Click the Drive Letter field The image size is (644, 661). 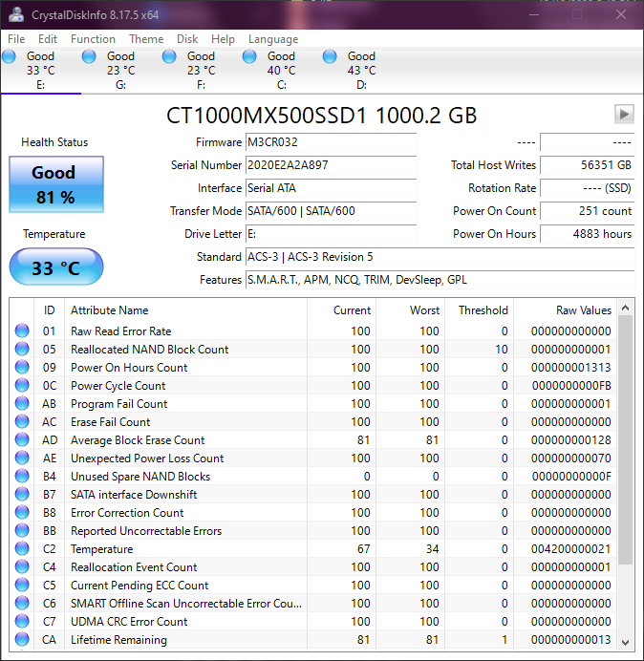click(331, 233)
